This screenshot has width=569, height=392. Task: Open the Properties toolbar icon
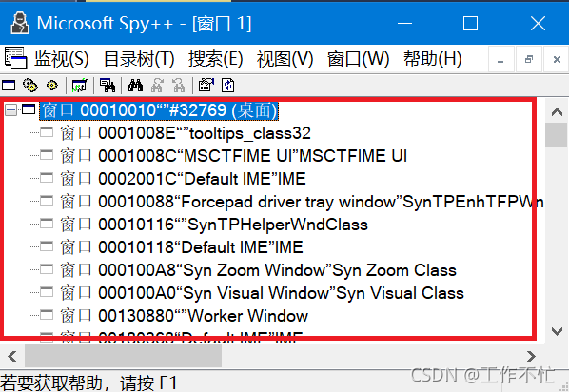[x=206, y=86]
